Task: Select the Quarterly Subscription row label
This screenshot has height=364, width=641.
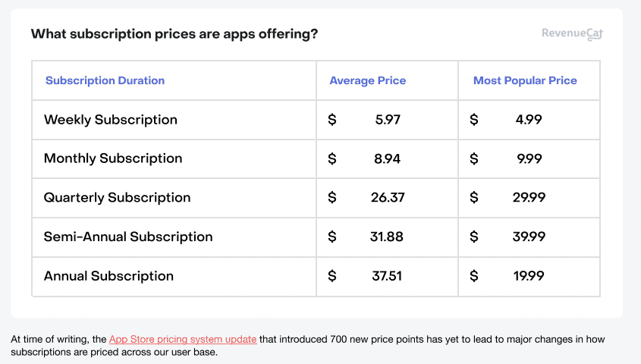Action: click(x=117, y=198)
